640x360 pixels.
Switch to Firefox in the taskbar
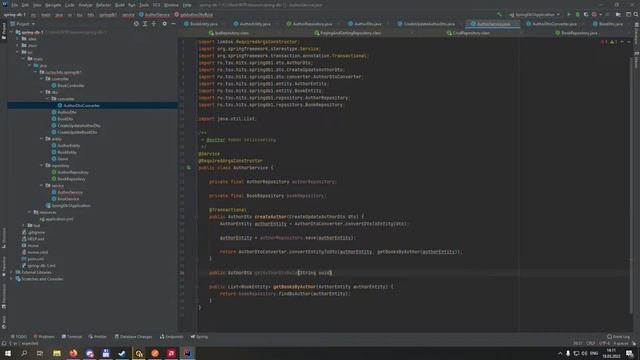pos(73,353)
